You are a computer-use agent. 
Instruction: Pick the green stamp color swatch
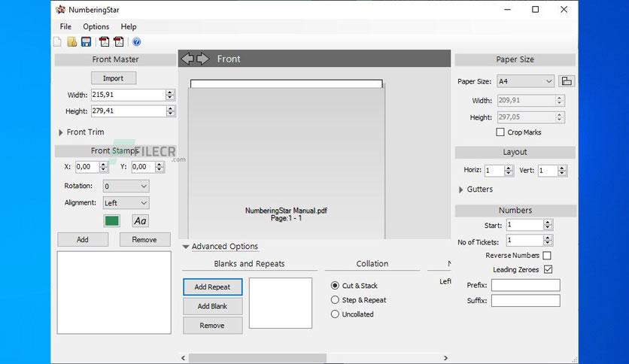point(111,221)
